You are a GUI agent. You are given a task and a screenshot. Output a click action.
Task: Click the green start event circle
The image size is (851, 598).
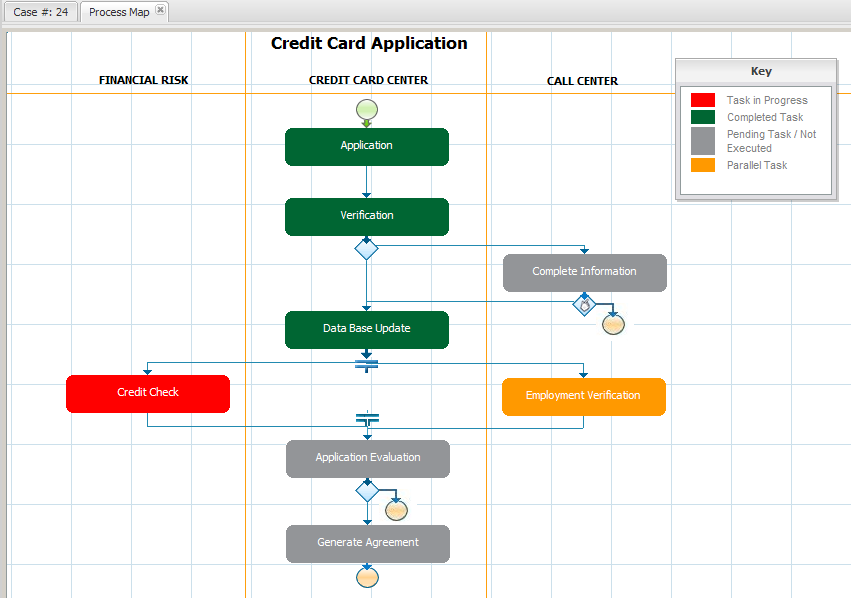366,108
